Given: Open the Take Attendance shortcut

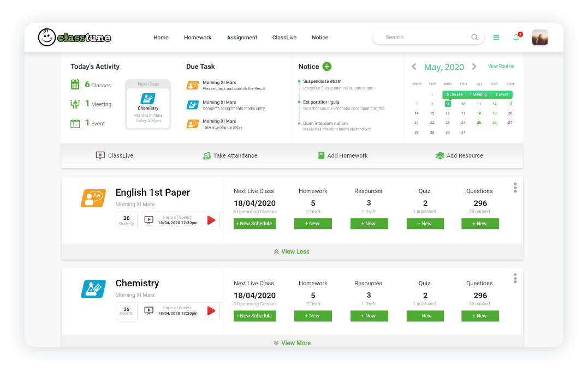Looking at the screenshot, I should pyautogui.click(x=230, y=155).
